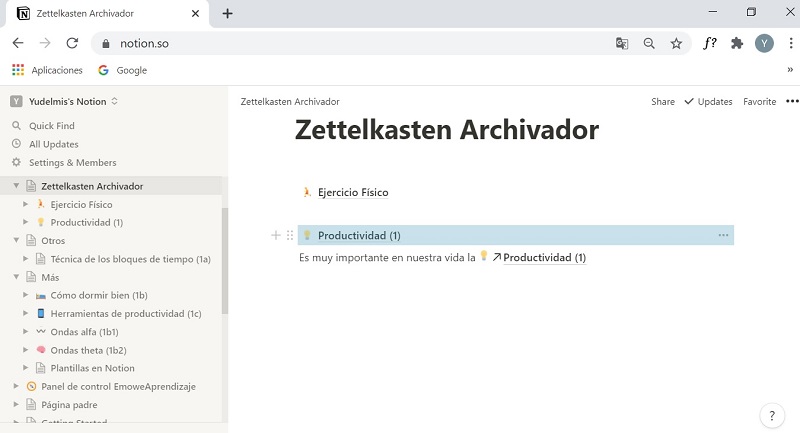This screenshot has height=433, width=800.
Task: Mark page as Favorite
Action: click(x=759, y=101)
